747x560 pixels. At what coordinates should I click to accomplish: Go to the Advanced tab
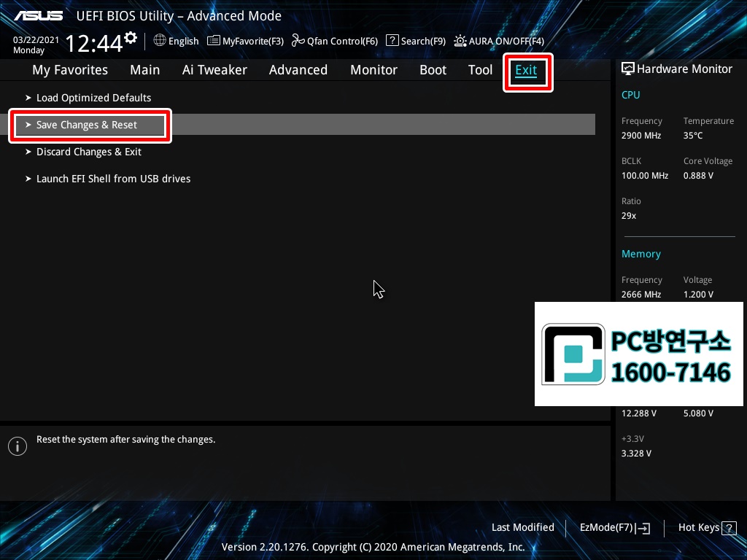298,70
